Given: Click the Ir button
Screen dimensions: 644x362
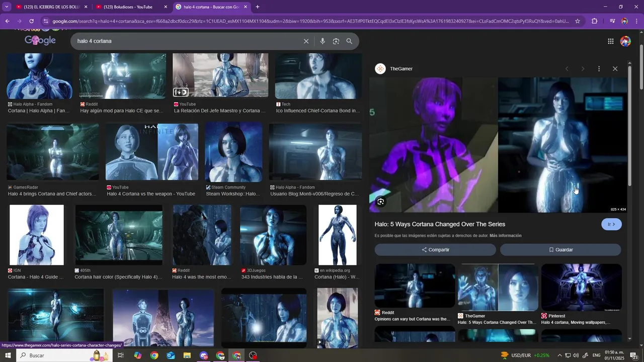Looking at the screenshot, I should point(611,224).
